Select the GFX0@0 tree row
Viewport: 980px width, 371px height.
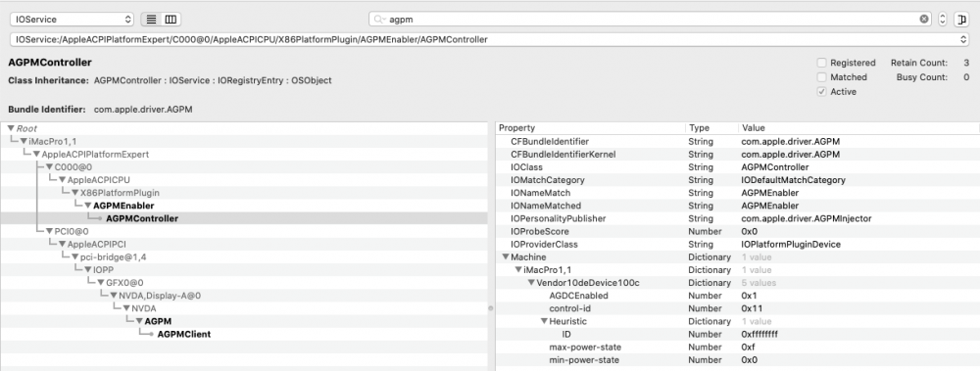click(x=244, y=283)
